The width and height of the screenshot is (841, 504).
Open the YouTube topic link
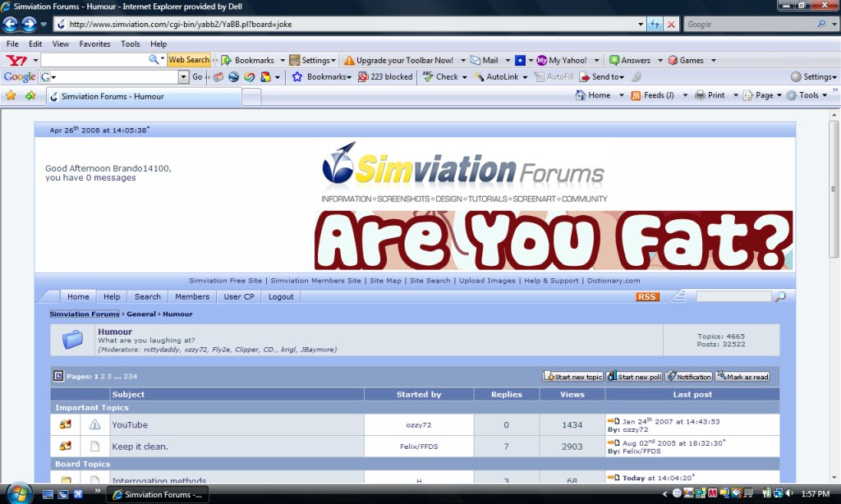coord(130,424)
